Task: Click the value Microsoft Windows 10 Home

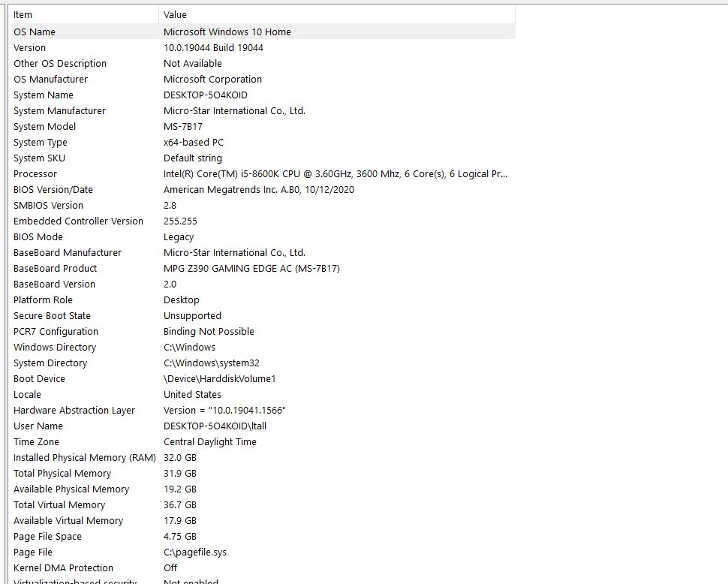Action: (227, 32)
